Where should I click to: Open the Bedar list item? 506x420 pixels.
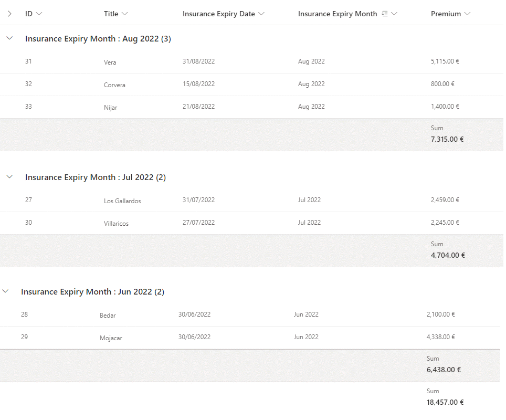point(108,316)
